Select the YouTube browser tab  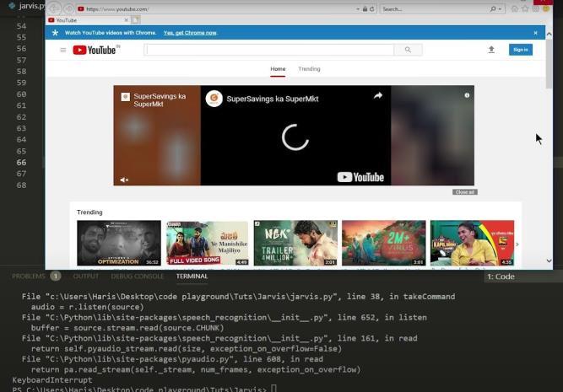point(89,20)
